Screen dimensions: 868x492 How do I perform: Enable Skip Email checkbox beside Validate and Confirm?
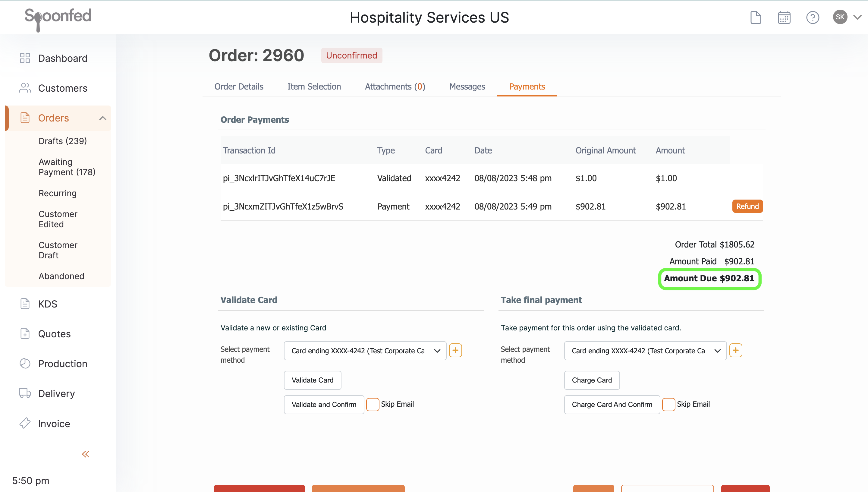point(373,405)
